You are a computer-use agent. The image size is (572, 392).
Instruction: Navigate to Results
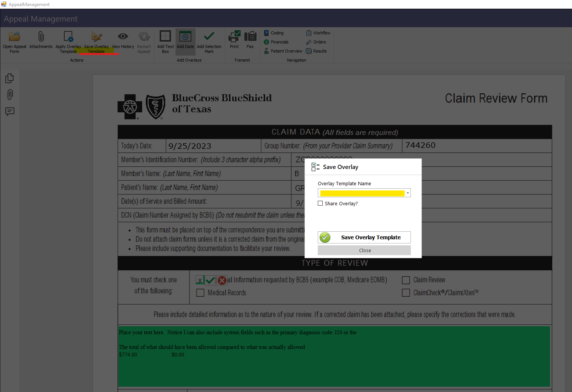(316, 51)
